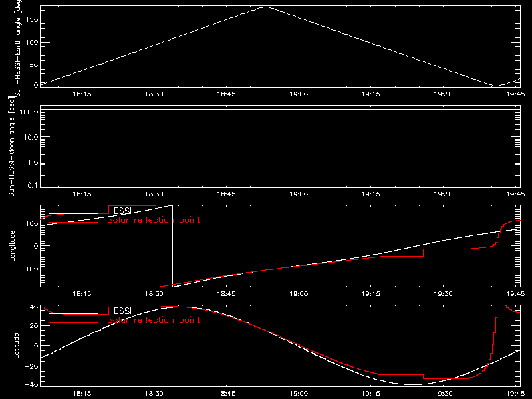This screenshot has height=399, width=532.
Task: Click the 100 tick on Longitude plot
Action: click(x=31, y=223)
